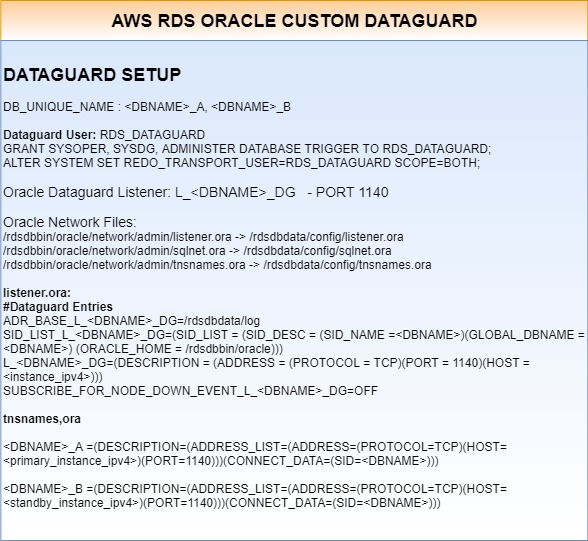This screenshot has height=541, width=588.
Task: Select the DATAGUARD SETUP heading
Action: (92, 75)
